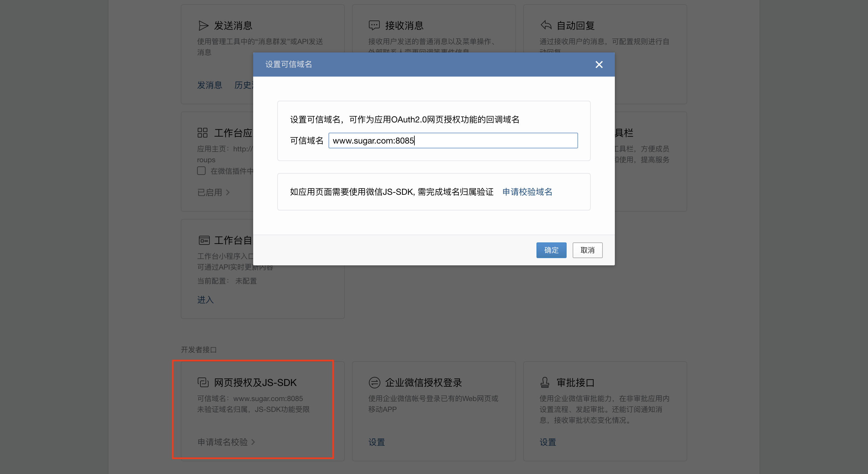Image resolution: width=868 pixels, height=474 pixels.
Task: Click the 开发者接口 section label
Action: click(x=199, y=349)
